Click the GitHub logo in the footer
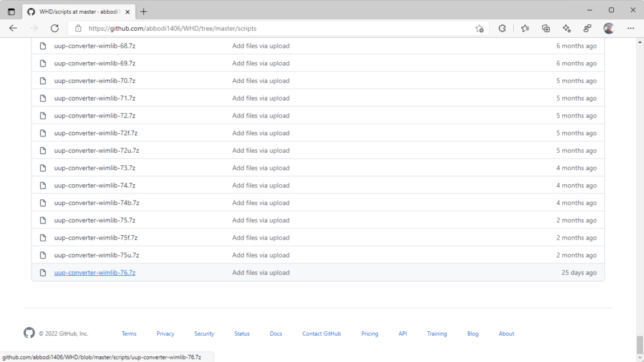Image resolution: width=644 pixels, height=362 pixels. click(29, 333)
